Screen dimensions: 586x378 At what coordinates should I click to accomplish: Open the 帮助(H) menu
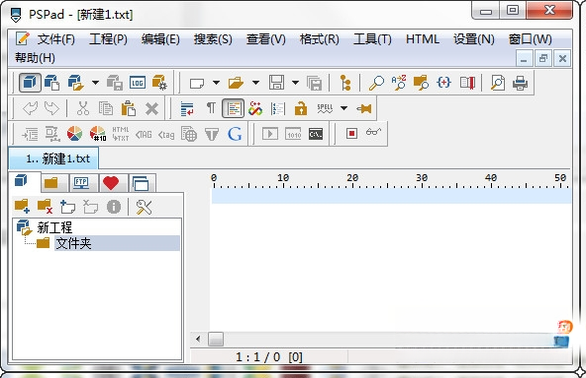pos(35,58)
